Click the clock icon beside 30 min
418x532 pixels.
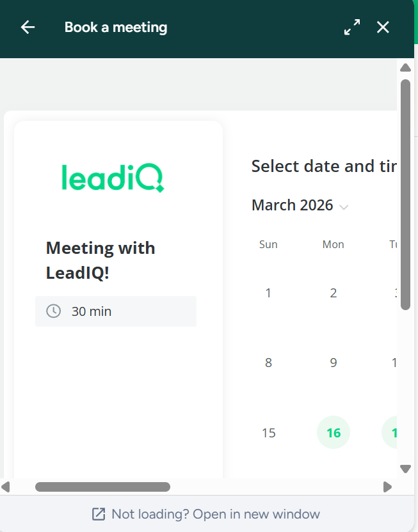[x=54, y=311]
